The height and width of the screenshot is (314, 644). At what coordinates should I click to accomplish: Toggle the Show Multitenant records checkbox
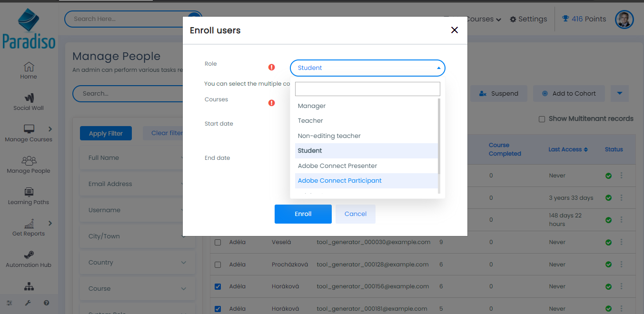[542, 119]
